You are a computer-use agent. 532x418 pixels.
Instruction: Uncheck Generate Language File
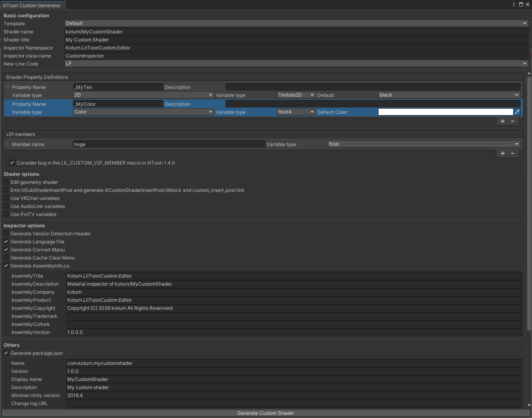[6, 242]
